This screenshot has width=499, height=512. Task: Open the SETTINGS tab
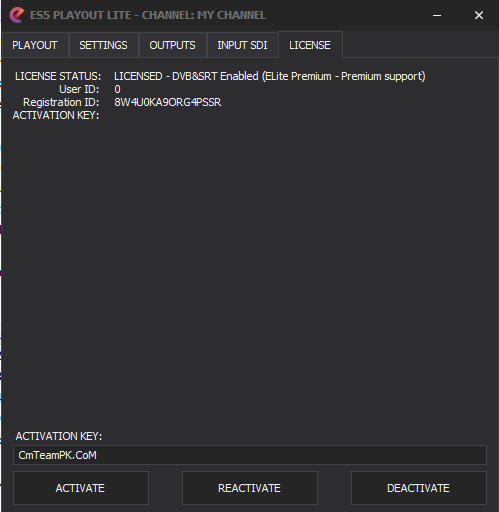pyautogui.click(x=103, y=45)
